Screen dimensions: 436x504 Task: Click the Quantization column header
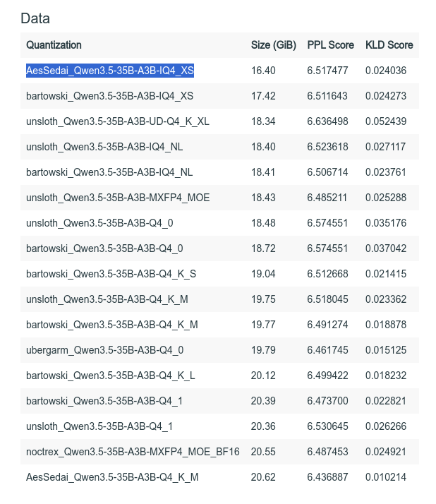click(x=54, y=45)
